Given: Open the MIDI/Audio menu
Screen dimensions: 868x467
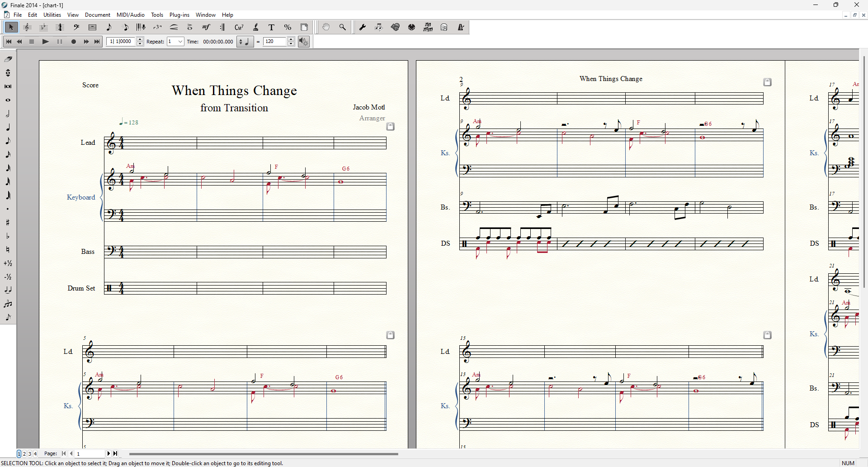Looking at the screenshot, I should click(131, 15).
